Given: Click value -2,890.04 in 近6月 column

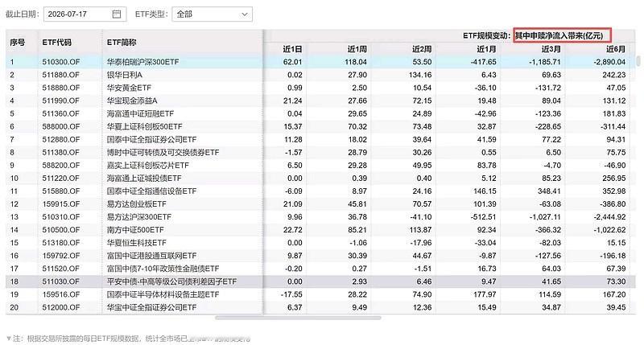Looking at the screenshot, I should coord(609,62).
